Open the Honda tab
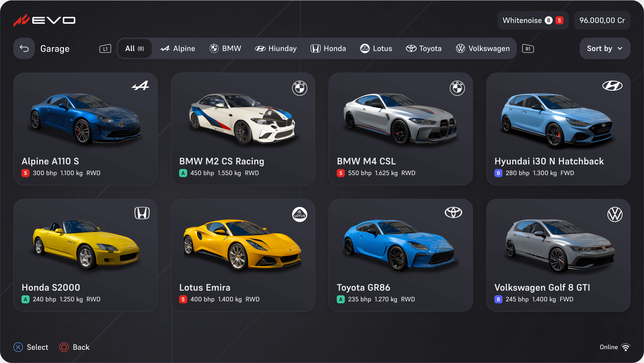 pyautogui.click(x=328, y=48)
